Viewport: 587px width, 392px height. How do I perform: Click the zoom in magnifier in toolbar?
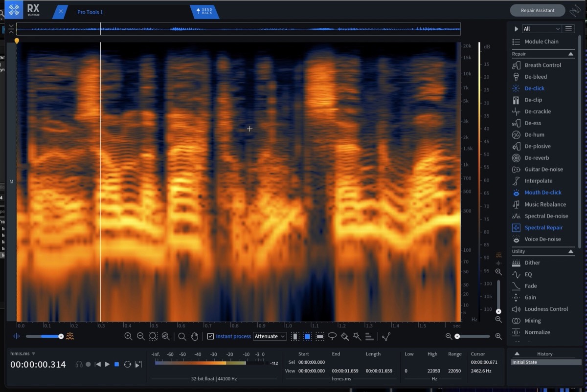point(128,336)
